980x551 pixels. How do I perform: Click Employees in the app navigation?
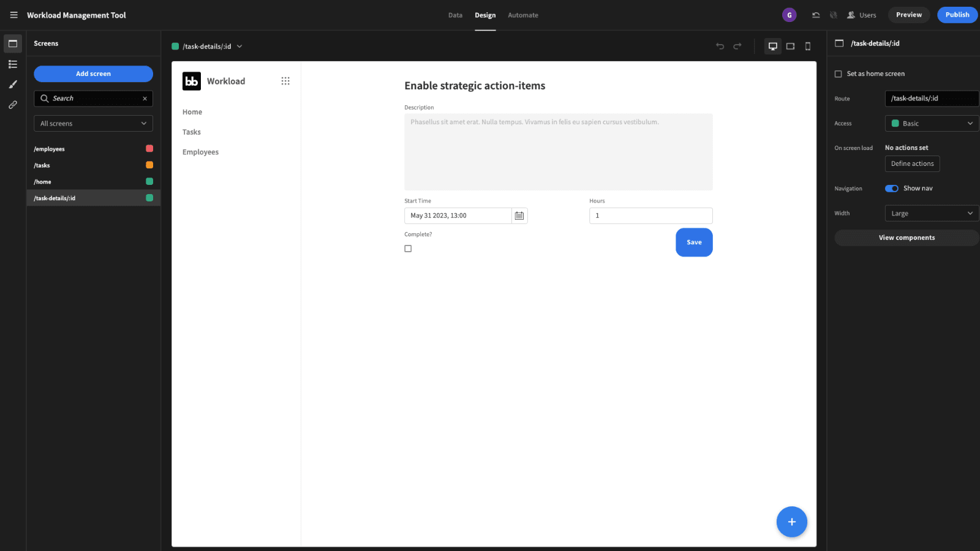(200, 152)
